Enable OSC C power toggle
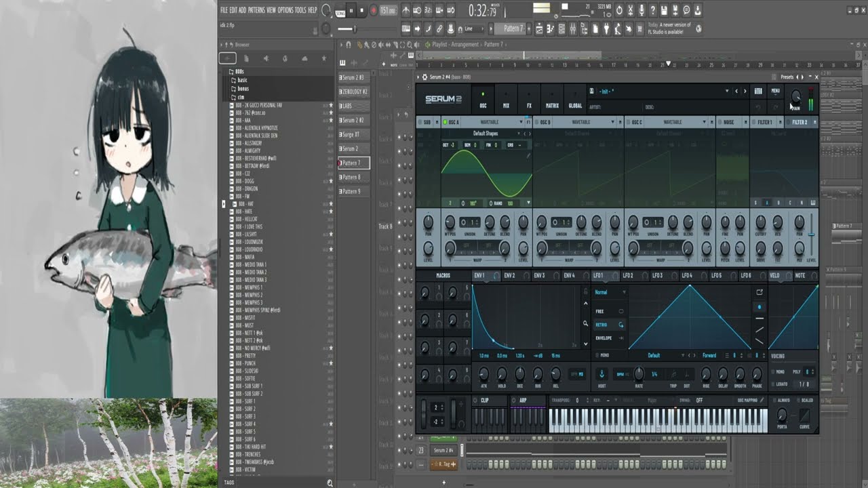Viewport: 868px width, 488px height. click(628, 123)
